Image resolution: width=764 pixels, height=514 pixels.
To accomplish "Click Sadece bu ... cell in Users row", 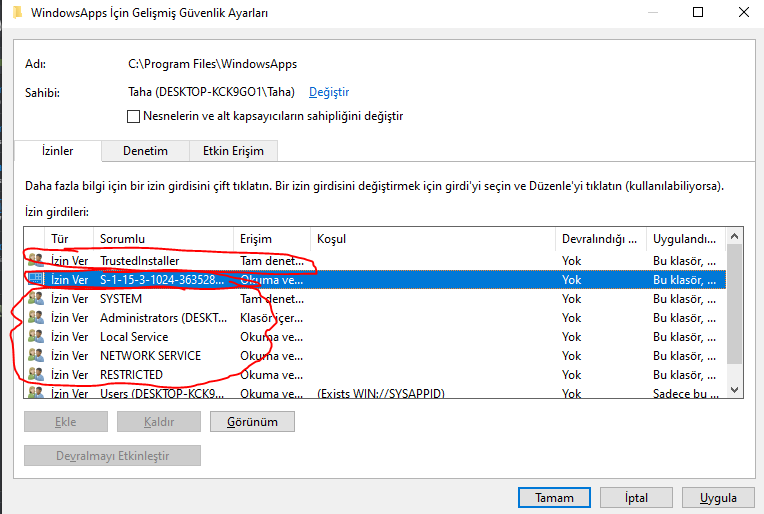I will (686, 393).
